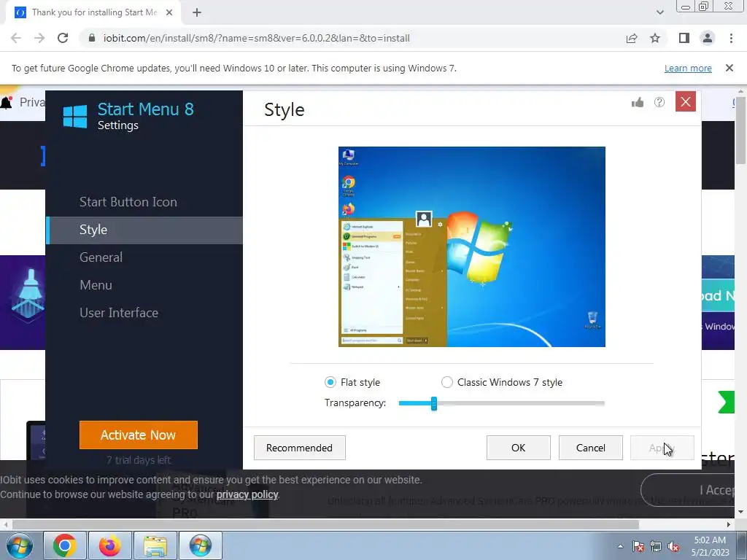Click the iobit.com URL address bar
The width and height of the screenshot is (747, 560).
click(256, 38)
